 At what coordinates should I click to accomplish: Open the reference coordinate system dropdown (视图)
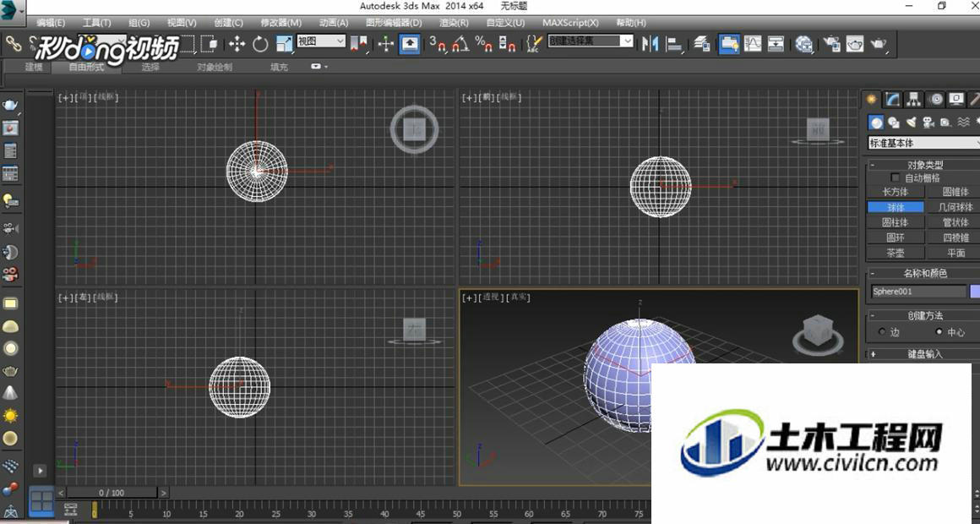pos(321,41)
